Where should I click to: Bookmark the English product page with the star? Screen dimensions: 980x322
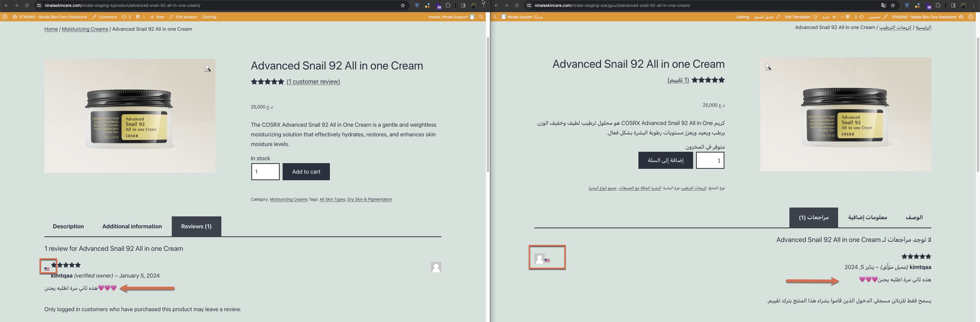tap(403, 5)
